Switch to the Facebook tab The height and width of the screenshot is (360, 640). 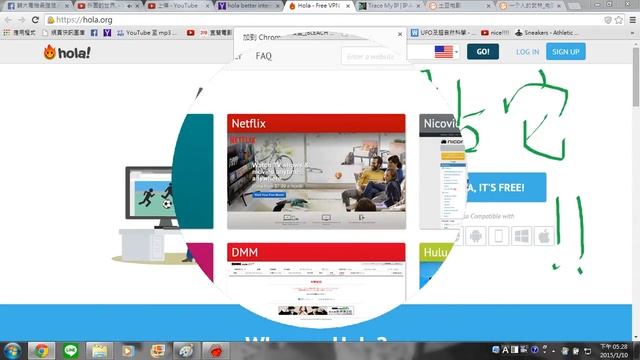coord(37,6)
